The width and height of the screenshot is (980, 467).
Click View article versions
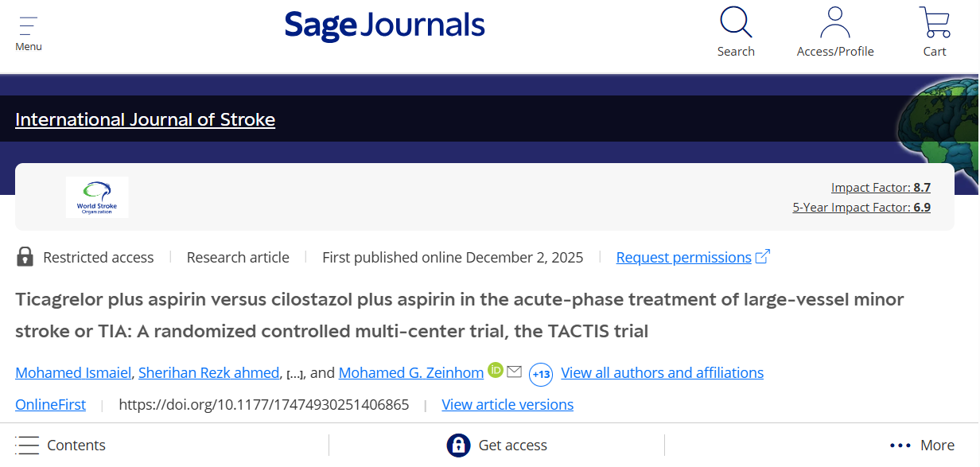(x=507, y=404)
